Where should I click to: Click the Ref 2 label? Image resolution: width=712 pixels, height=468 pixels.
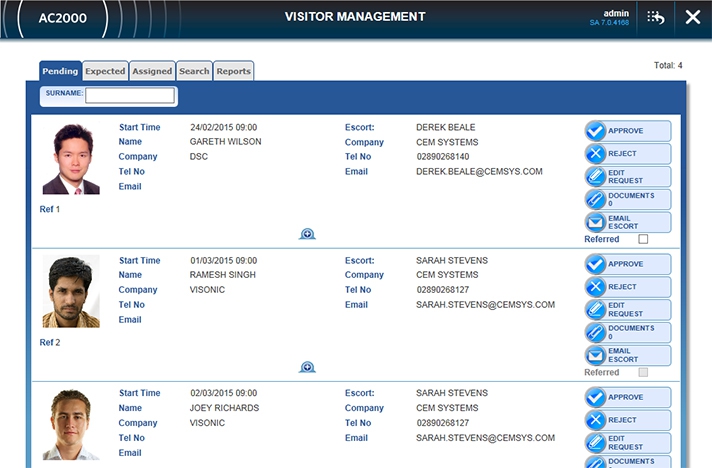[49, 343]
